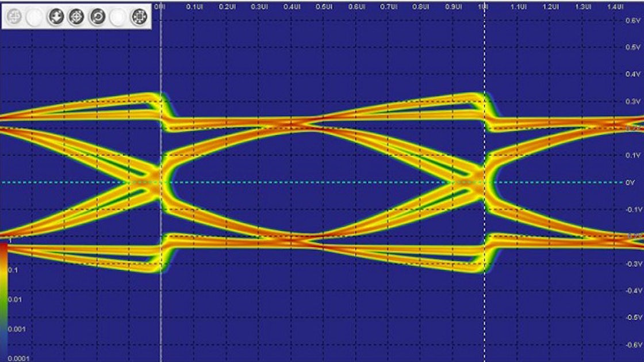Screen dimensions: 644x362
Task: Click the grayed-out pan icon on far left
Action: 14,16
